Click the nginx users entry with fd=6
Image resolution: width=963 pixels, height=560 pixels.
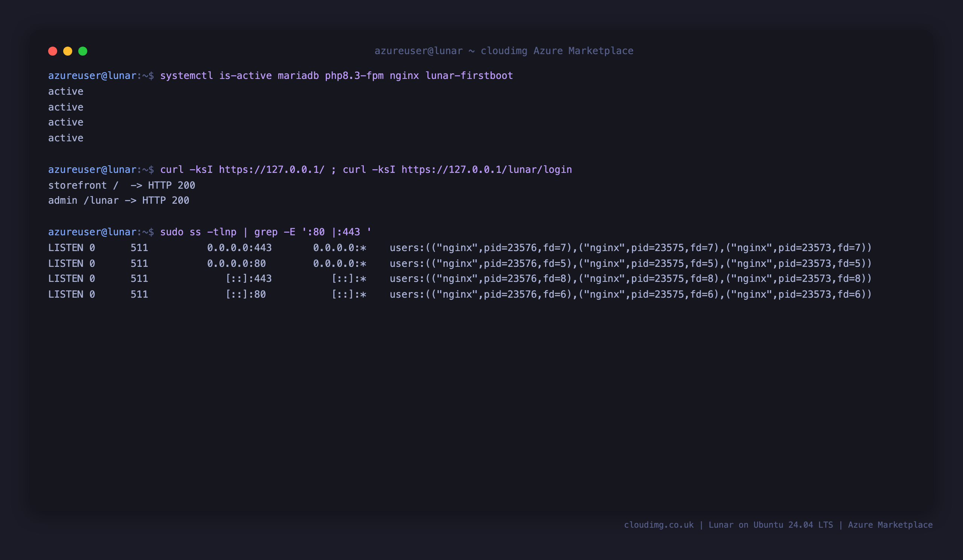coord(630,294)
